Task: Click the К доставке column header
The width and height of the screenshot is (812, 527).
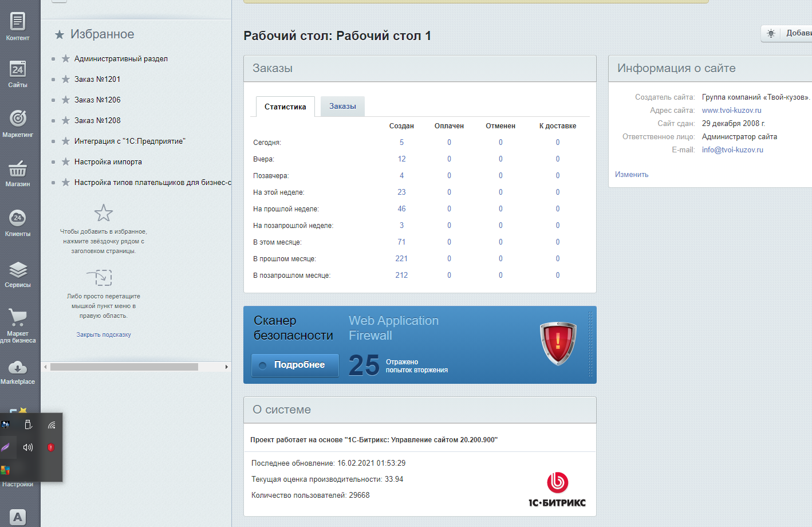Action: click(x=558, y=126)
